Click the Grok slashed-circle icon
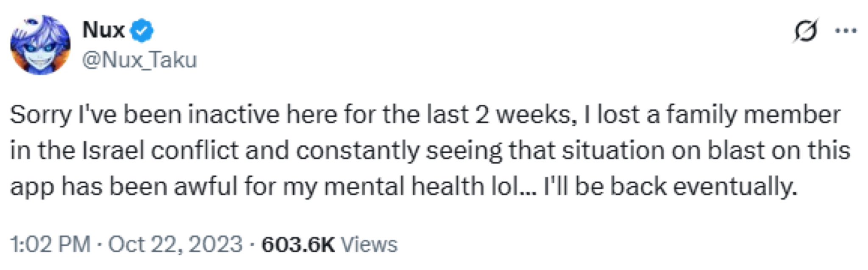Image resolution: width=868 pixels, height=270 pixels. (805, 31)
